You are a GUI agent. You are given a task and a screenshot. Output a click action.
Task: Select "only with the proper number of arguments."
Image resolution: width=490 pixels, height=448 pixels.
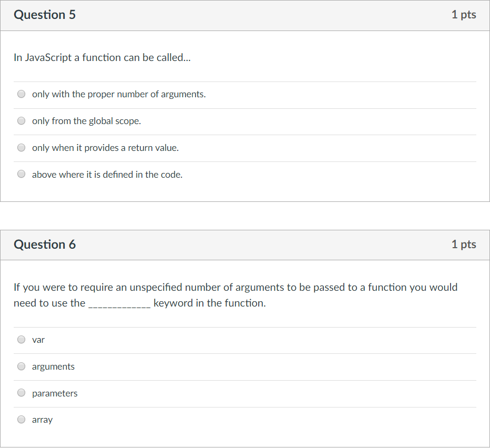pyautogui.click(x=21, y=94)
